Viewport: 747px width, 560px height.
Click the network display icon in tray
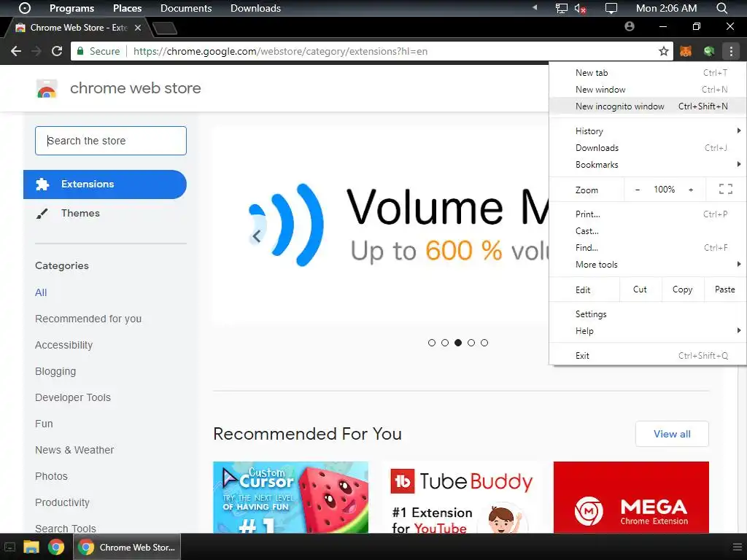point(562,8)
